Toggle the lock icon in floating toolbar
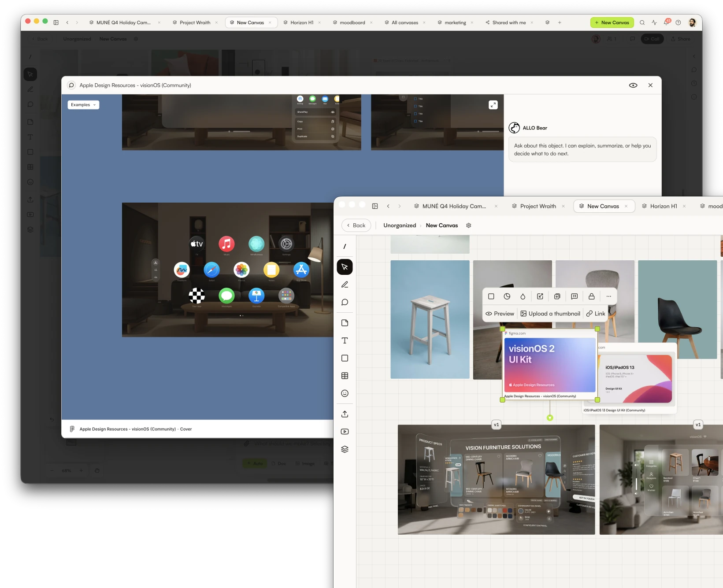Screen dimensions: 723x588 (592, 296)
